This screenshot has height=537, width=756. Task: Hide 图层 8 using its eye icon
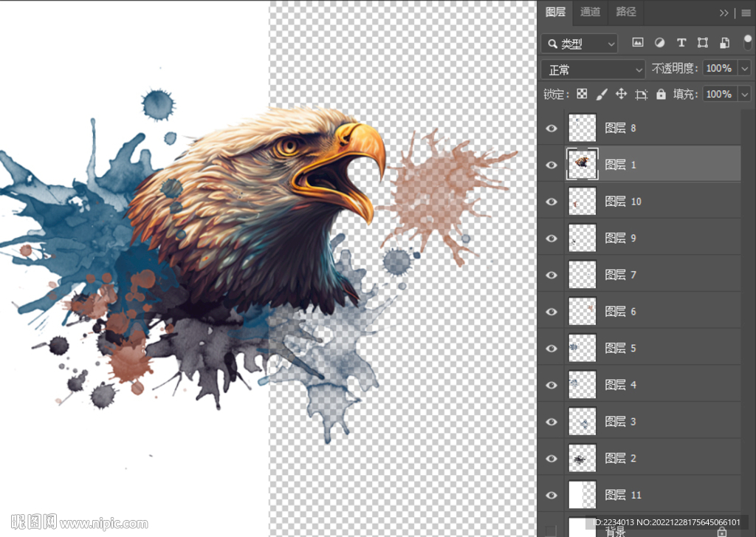click(551, 129)
